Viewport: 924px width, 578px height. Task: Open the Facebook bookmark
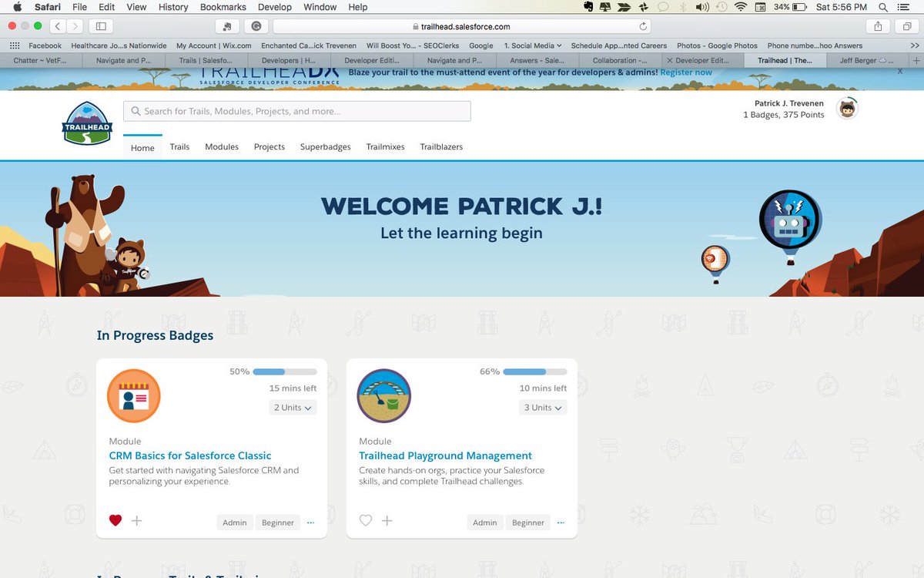click(45, 45)
